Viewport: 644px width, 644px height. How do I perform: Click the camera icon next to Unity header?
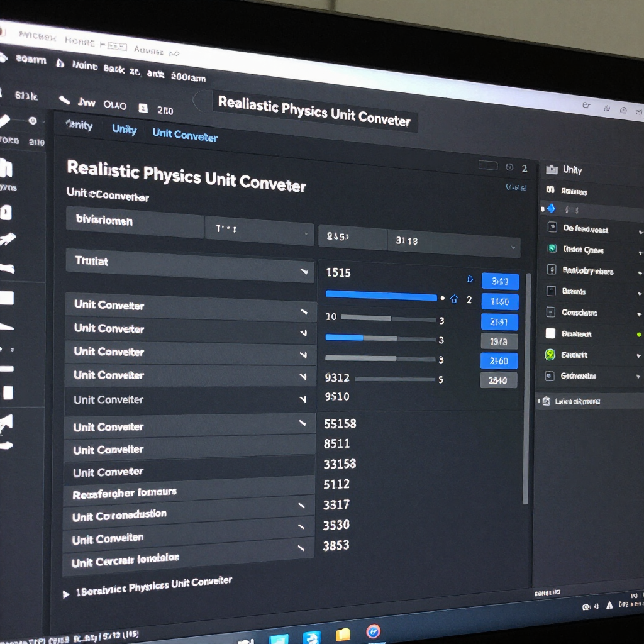coord(552,169)
